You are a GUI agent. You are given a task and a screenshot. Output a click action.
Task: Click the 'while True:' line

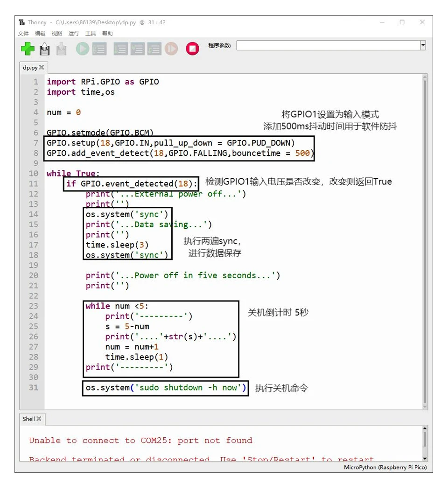click(73, 174)
